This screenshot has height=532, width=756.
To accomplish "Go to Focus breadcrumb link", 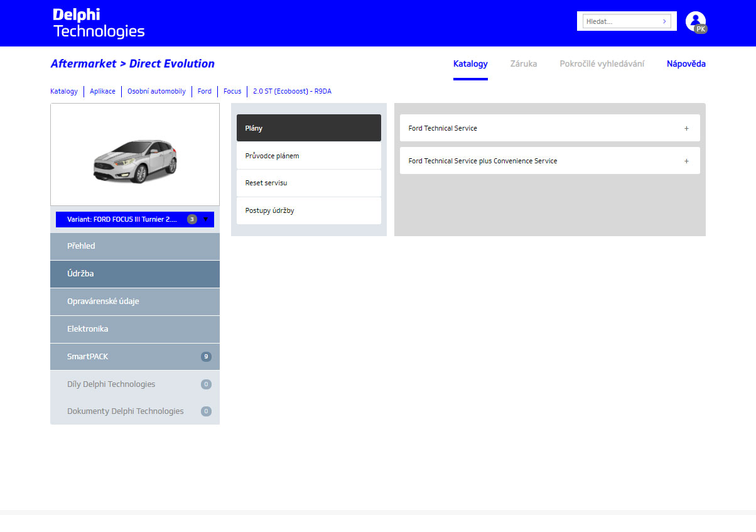I will [x=232, y=91].
